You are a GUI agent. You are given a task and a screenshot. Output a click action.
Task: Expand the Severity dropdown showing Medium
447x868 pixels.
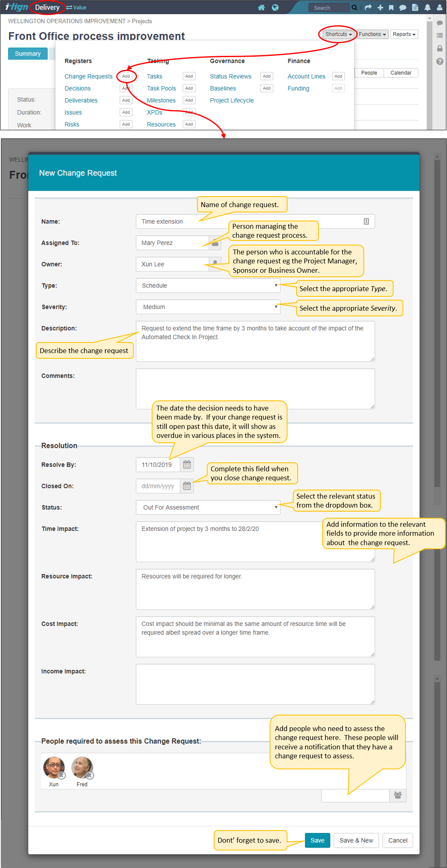208,307
